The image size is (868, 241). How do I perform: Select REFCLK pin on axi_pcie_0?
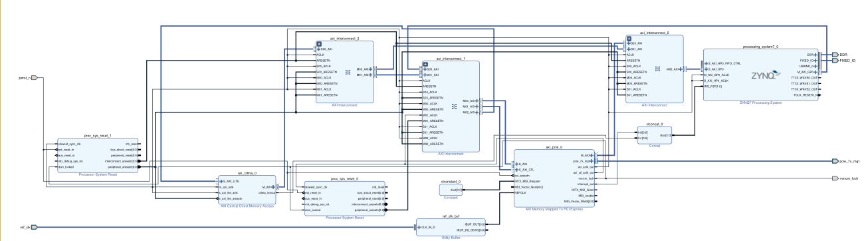pos(520,193)
